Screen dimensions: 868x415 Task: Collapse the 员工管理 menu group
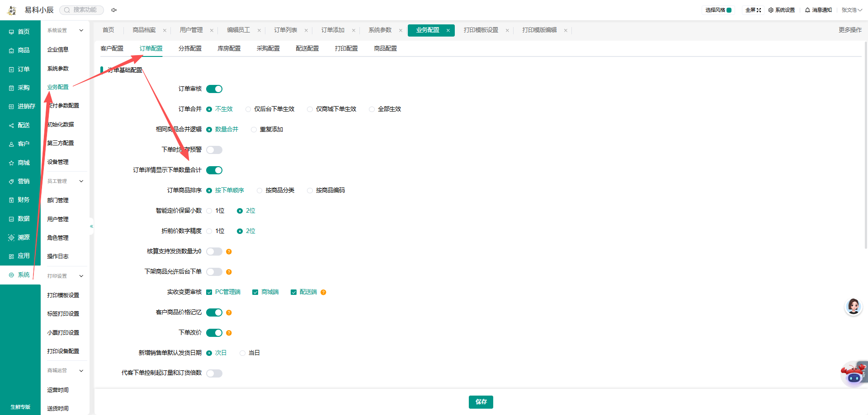tap(81, 182)
